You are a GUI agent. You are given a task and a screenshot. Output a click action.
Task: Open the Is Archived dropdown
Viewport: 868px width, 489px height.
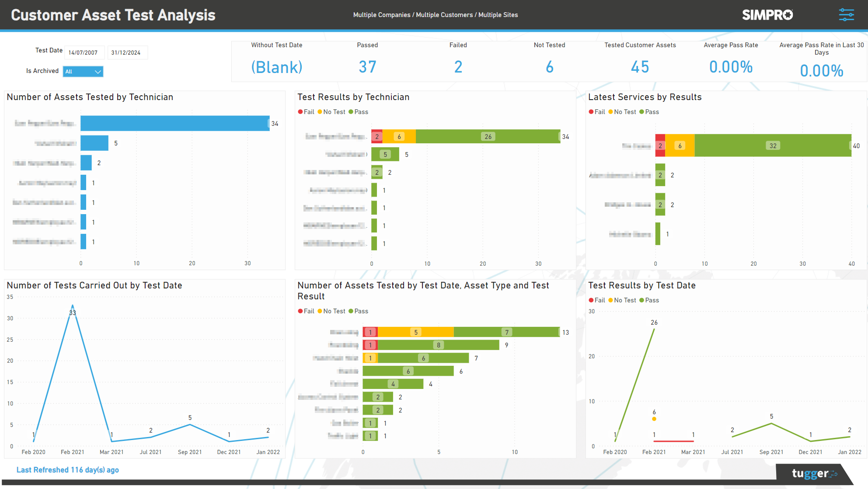coord(83,71)
